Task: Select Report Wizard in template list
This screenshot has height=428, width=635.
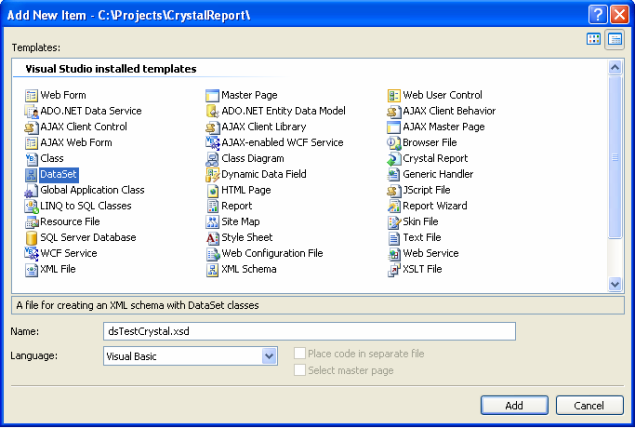Action: point(436,206)
